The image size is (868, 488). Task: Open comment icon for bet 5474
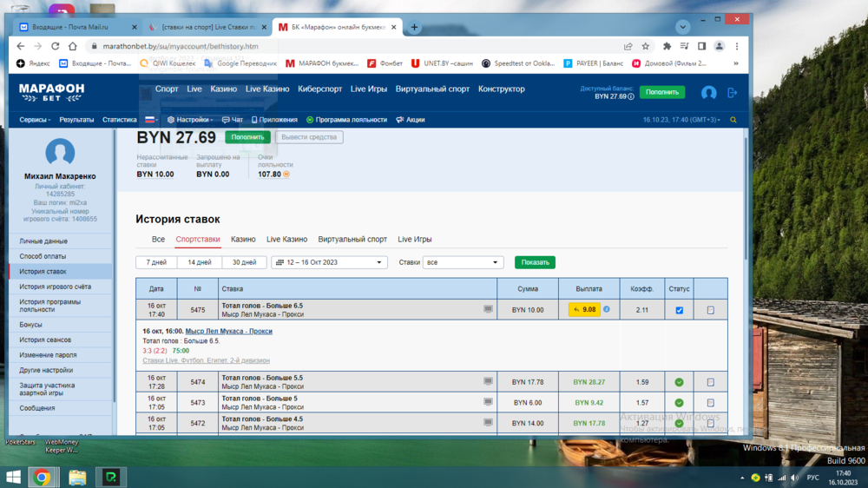click(x=488, y=381)
